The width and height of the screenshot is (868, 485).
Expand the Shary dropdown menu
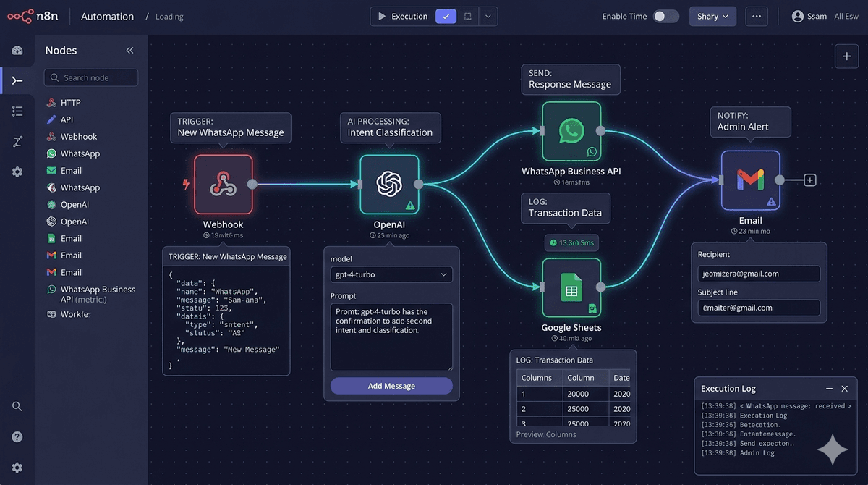tap(712, 16)
